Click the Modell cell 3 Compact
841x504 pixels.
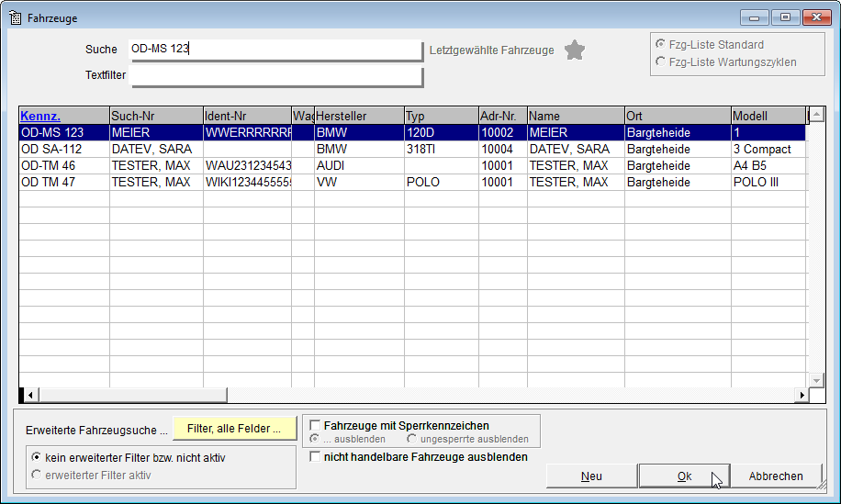click(x=768, y=149)
